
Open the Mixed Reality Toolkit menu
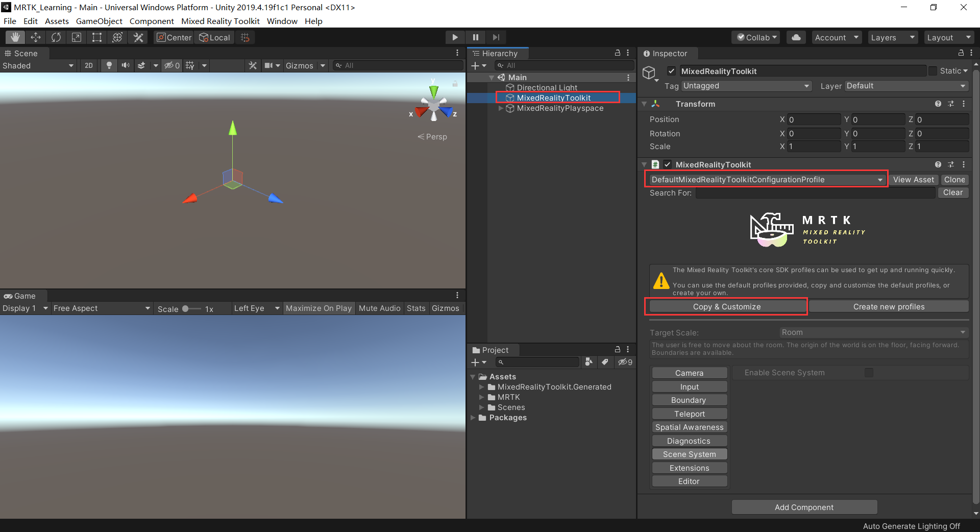[220, 21]
